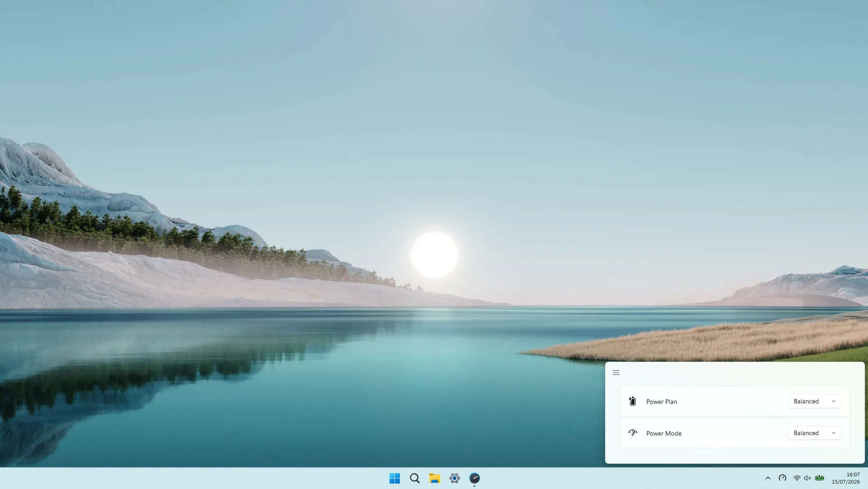This screenshot has height=489, width=868.
Task: Open File Explorer from the taskbar
Action: [x=434, y=478]
